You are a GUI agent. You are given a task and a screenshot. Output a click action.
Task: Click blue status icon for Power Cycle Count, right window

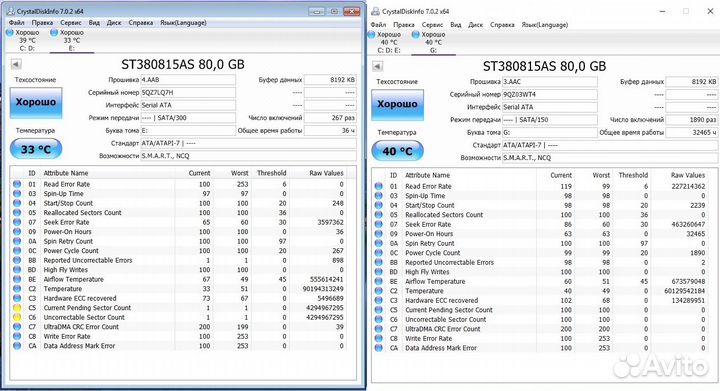(x=378, y=253)
